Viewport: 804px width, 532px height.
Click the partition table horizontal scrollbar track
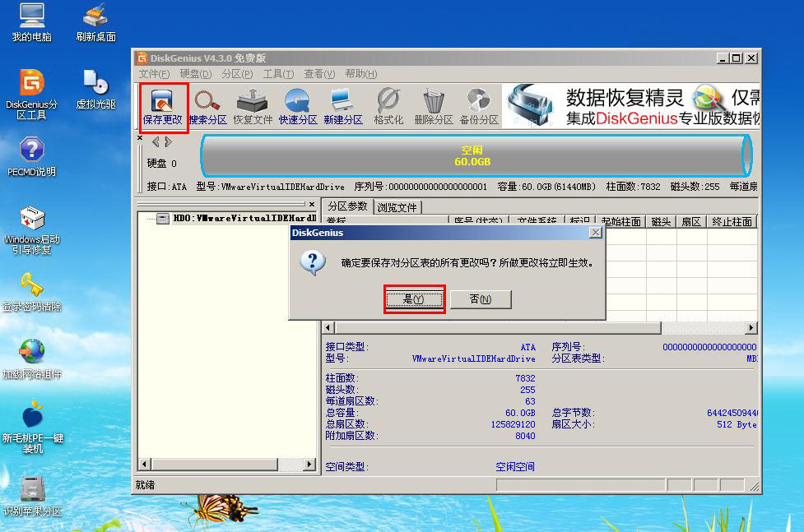(703, 327)
